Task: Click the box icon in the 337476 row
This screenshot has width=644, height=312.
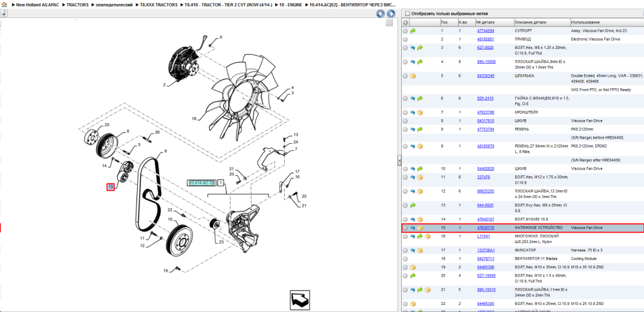Action: point(420,177)
